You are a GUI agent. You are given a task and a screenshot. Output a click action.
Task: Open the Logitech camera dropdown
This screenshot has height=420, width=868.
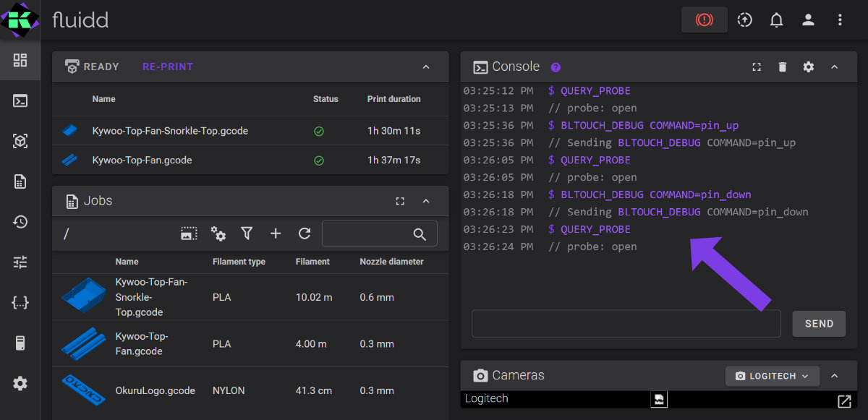coord(772,376)
